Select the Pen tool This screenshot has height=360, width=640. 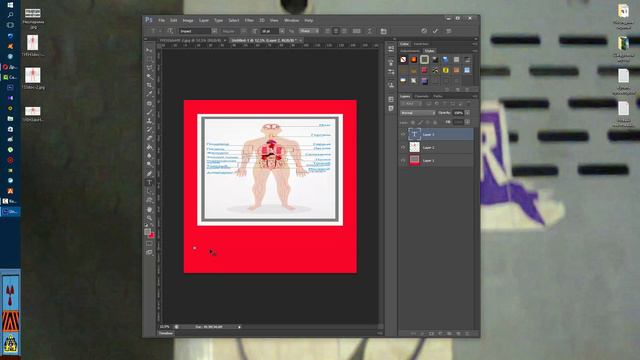pyautogui.click(x=149, y=174)
